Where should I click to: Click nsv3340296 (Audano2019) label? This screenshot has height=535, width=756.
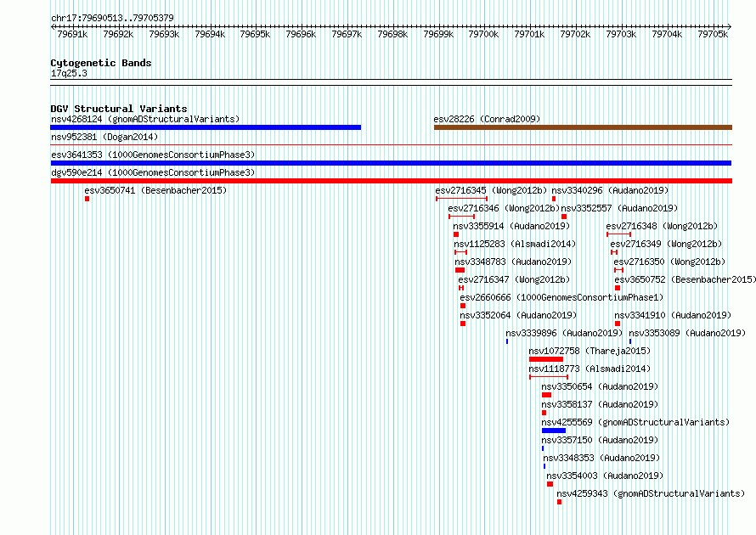[x=610, y=190]
